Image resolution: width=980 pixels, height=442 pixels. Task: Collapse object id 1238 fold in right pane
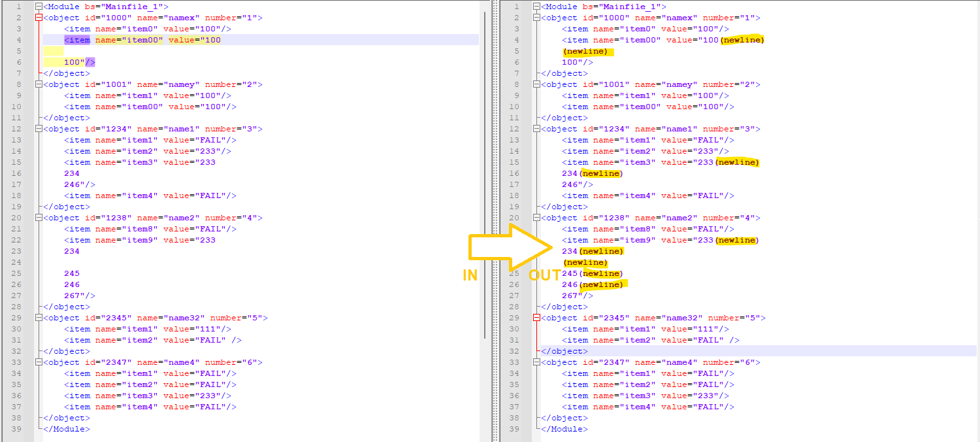point(536,218)
